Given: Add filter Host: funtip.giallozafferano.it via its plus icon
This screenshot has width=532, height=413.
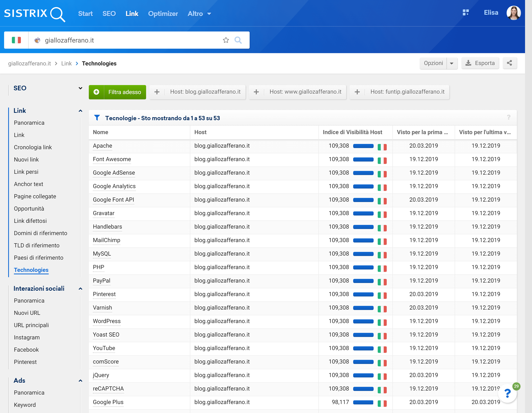Looking at the screenshot, I should (x=357, y=92).
